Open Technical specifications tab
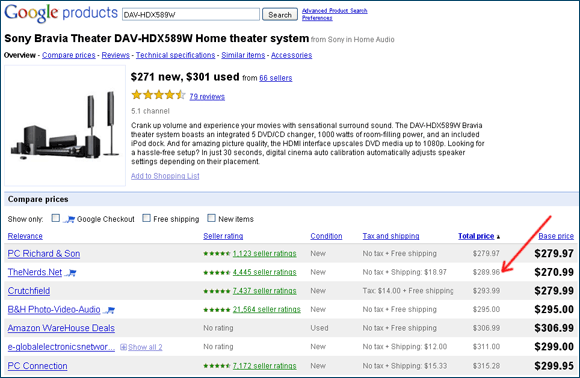Screen dimensions: 580x378 tap(175, 55)
